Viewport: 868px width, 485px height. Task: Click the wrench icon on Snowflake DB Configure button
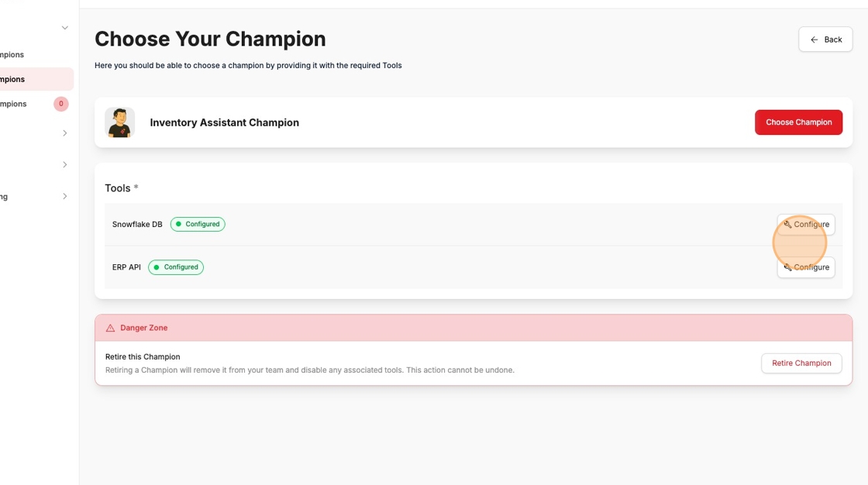point(787,224)
